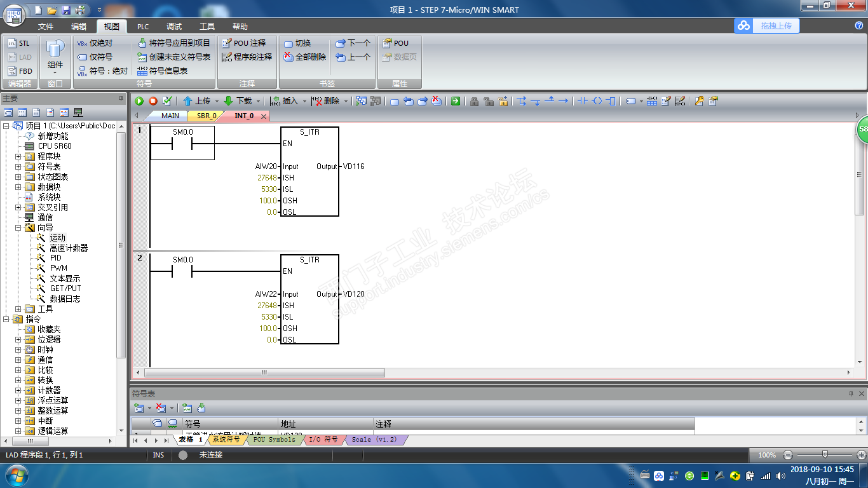Go to 下一个 bookmark
The image size is (868, 488).
click(x=353, y=43)
